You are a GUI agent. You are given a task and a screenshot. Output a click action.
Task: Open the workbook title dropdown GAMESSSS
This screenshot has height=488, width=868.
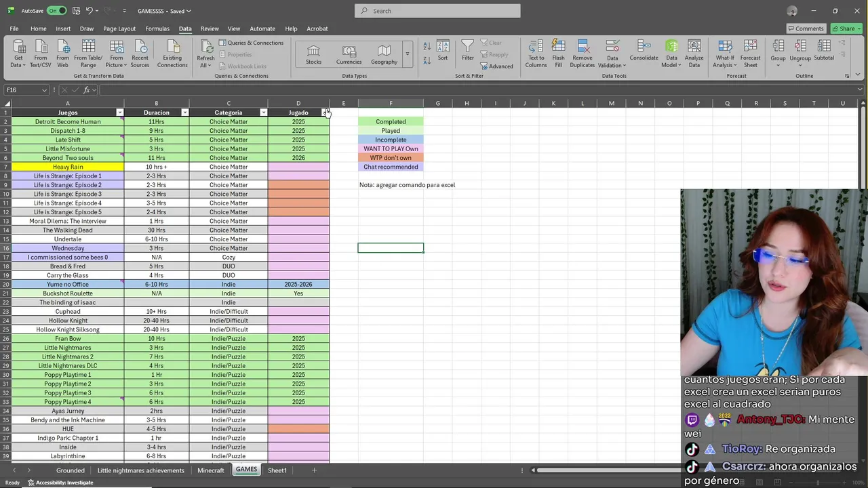pyautogui.click(x=164, y=11)
